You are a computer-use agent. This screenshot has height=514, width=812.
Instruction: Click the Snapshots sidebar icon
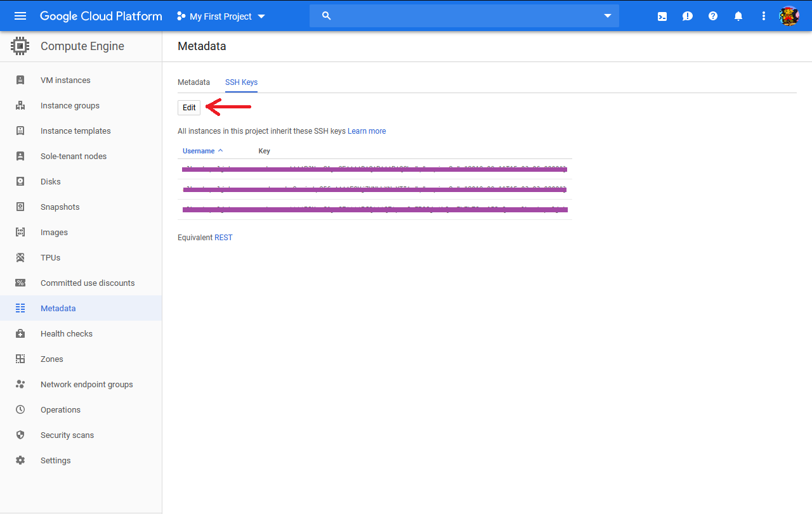click(20, 207)
